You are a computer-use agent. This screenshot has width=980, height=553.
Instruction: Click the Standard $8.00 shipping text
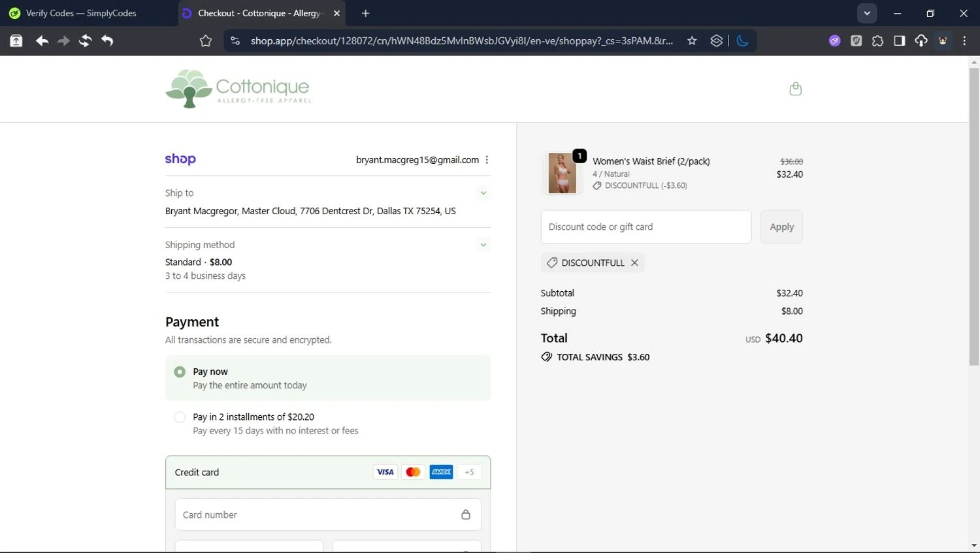(199, 262)
